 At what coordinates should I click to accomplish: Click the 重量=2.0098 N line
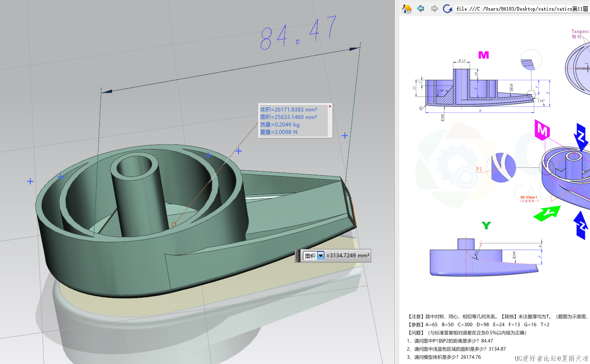click(x=279, y=132)
